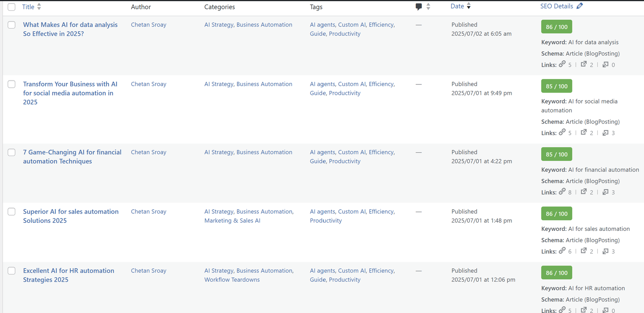The height and width of the screenshot is (313, 644).
Task: Click the sort arrow beside Date
Action: (x=469, y=6)
